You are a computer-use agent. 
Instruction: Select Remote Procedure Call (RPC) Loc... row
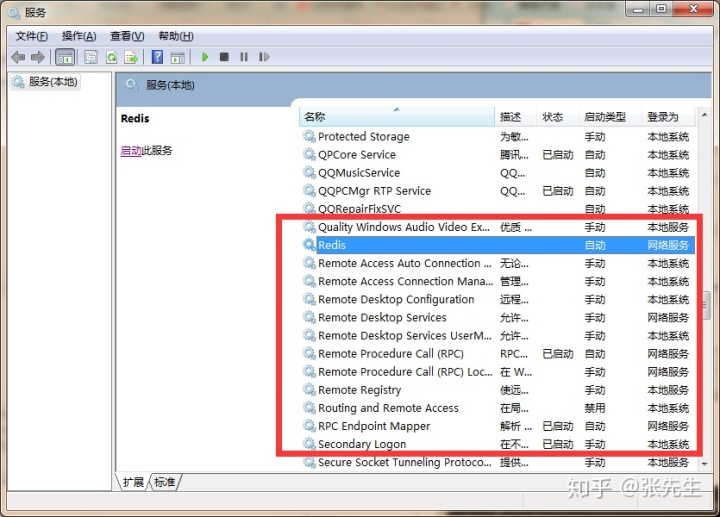[498, 371]
